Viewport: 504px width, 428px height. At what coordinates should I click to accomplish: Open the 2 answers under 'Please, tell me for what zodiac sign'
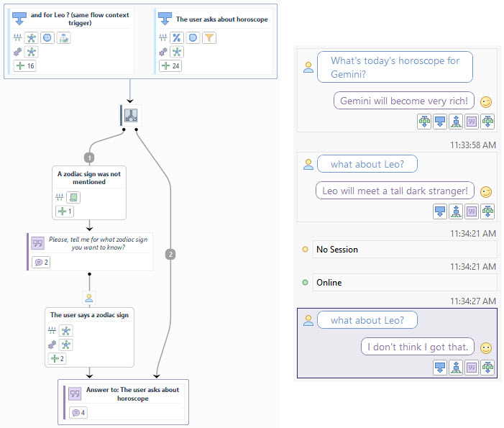pyautogui.click(x=40, y=262)
